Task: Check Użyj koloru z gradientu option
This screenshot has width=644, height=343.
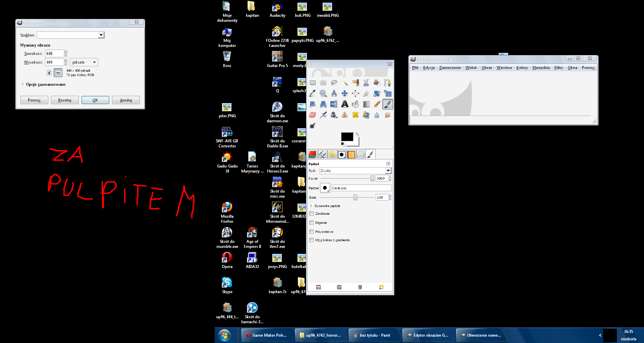Action: click(312, 240)
